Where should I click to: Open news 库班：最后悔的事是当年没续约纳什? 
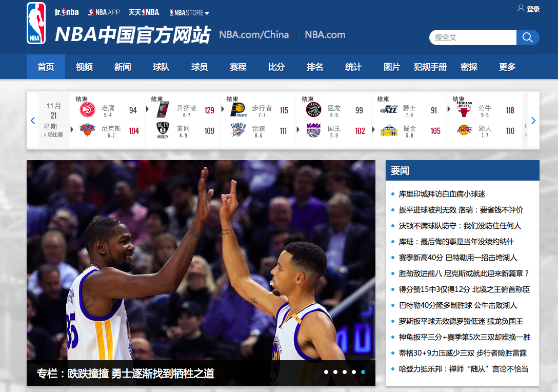[456, 242]
